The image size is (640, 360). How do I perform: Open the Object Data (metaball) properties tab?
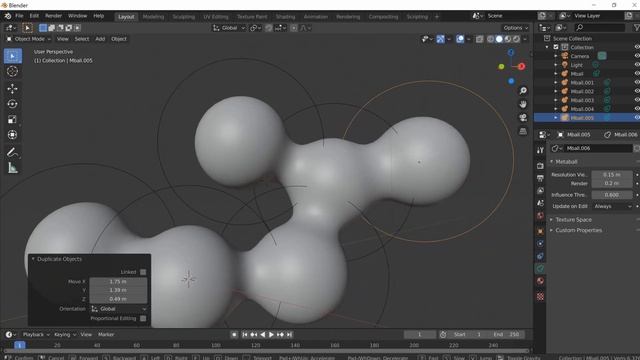click(x=540, y=269)
